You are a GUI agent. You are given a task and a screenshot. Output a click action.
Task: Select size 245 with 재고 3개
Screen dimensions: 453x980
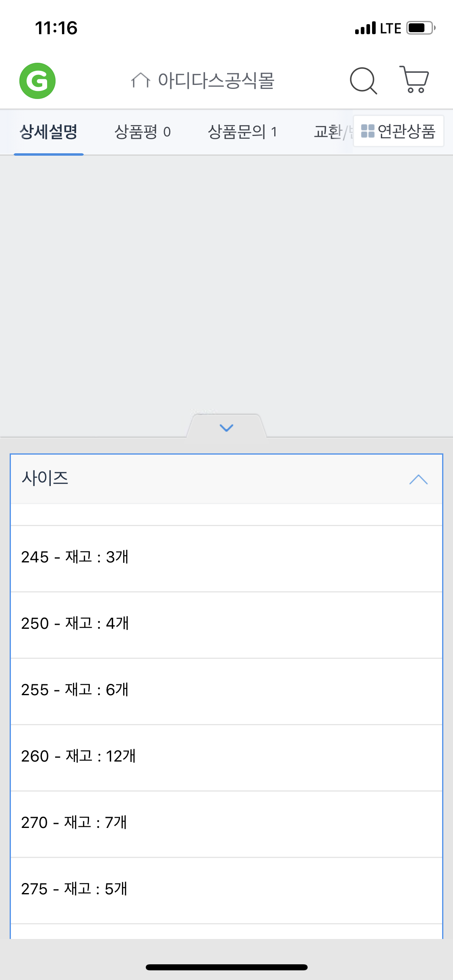click(x=226, y=558)
